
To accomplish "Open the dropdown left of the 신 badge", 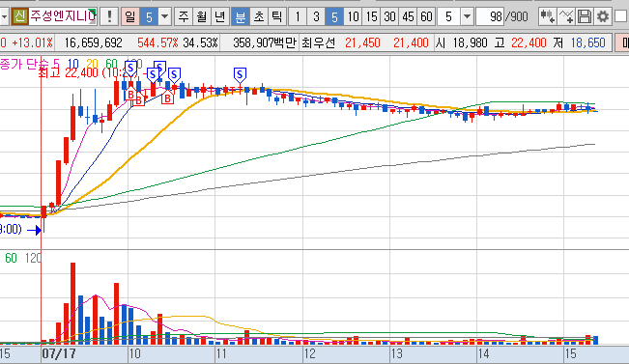I will pos(5,16).
